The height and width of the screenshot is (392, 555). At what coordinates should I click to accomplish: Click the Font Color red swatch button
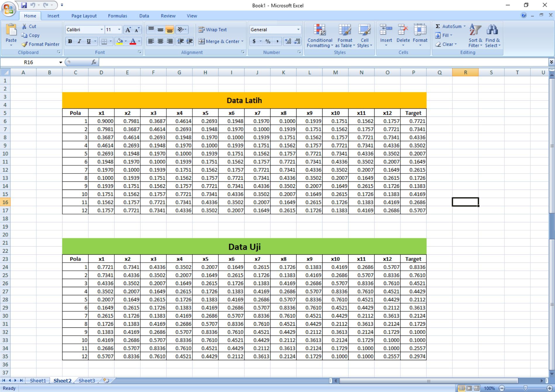click(x=133, y=41)
